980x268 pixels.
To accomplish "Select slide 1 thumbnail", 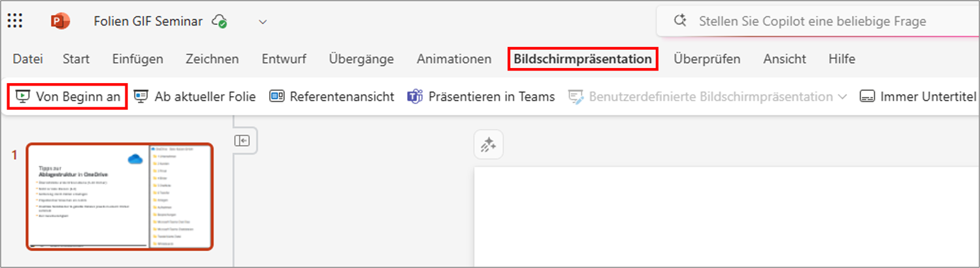I will 120,197.
